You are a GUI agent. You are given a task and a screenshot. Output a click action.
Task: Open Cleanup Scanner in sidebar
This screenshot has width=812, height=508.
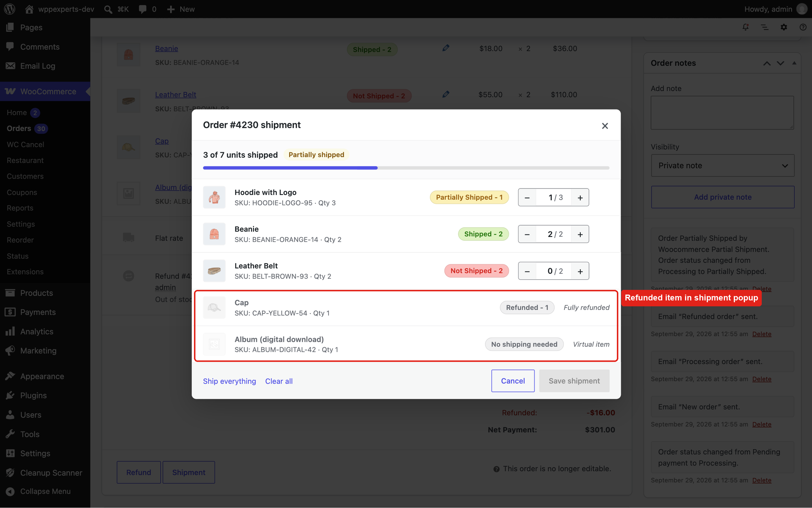[x=51, y=473]
